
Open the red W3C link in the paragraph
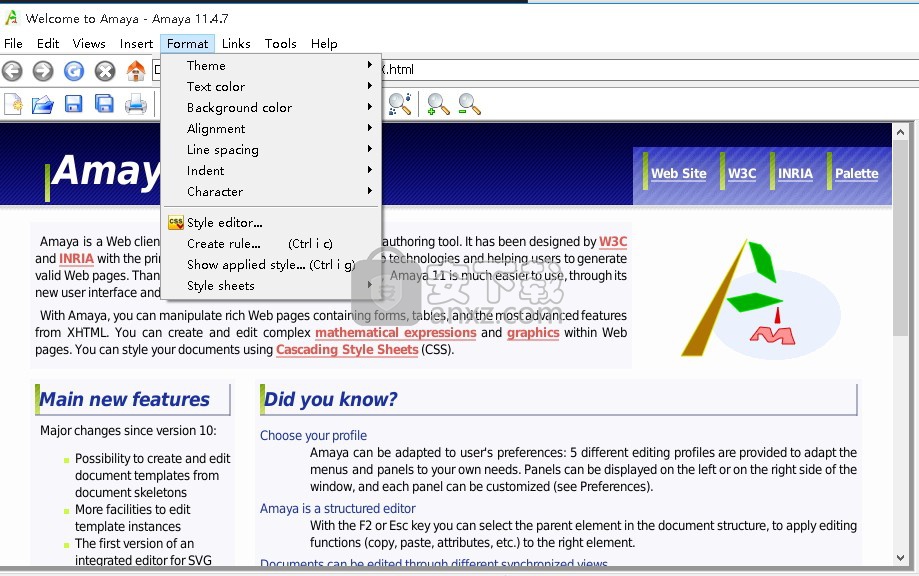pos(613,241)
